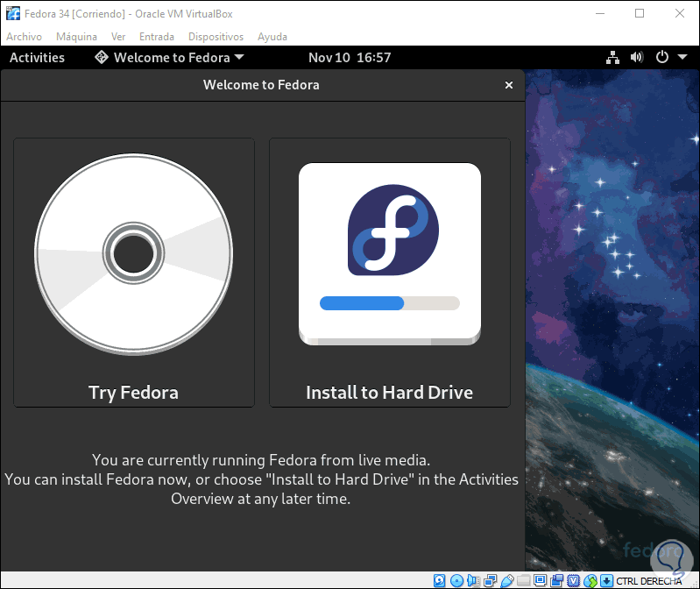This screenshot has height=589, width=700.
Task: Click the optical disc icon in status bar
Action: (456, 580)
